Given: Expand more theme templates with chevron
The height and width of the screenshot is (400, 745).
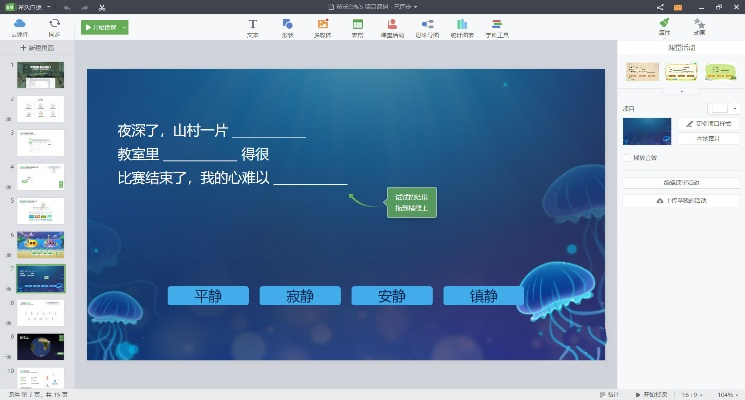Looking at the screenshot, I should [681, 90].
